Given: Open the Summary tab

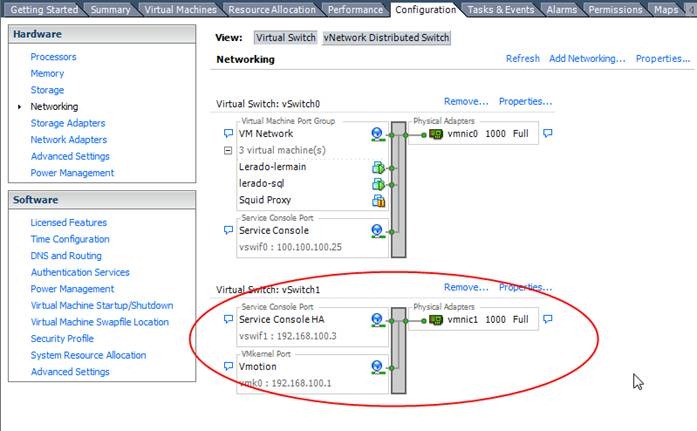Looking at the screenshot, I should (110, 9).
